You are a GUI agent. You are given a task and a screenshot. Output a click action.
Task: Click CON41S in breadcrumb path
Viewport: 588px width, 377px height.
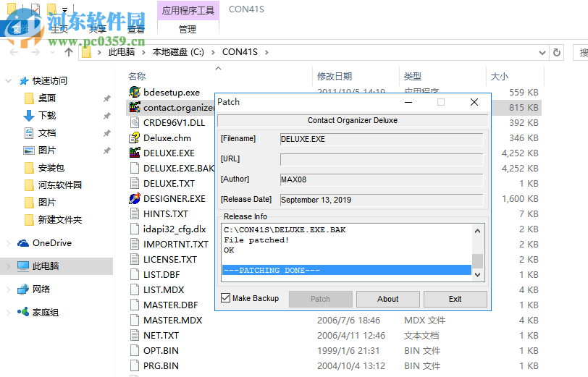click(240, 52)
